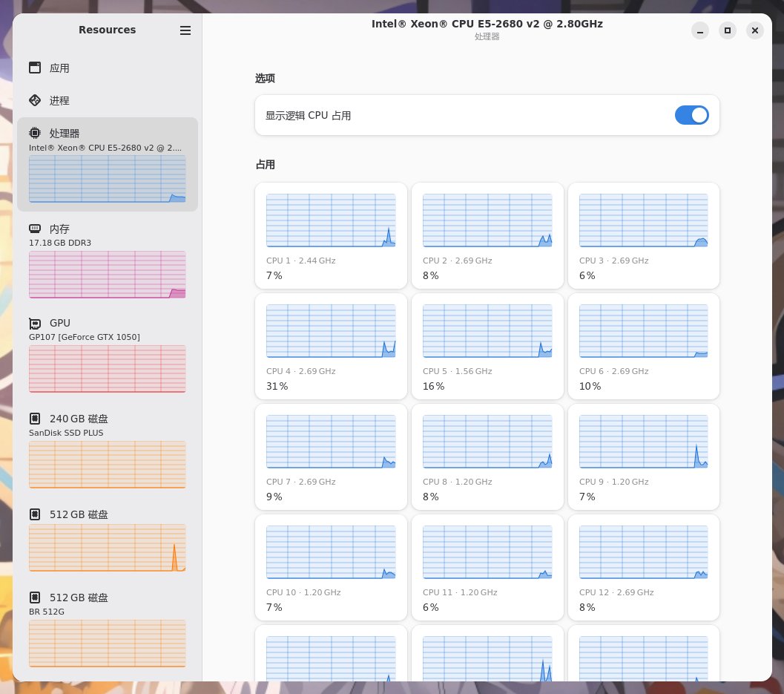The height and width of the screenshot is (694, 784).
Task: Click the "占用" section heading
Action: click(x=265, y=165)
